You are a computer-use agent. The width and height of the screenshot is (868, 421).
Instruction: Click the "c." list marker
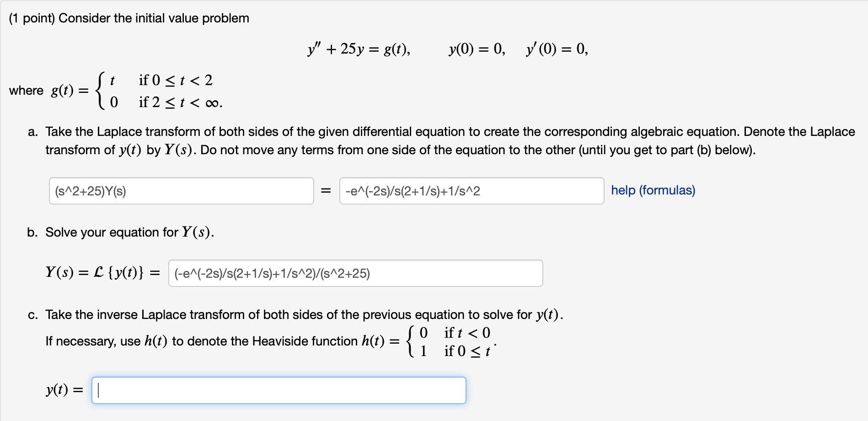(x=32, y=315)
